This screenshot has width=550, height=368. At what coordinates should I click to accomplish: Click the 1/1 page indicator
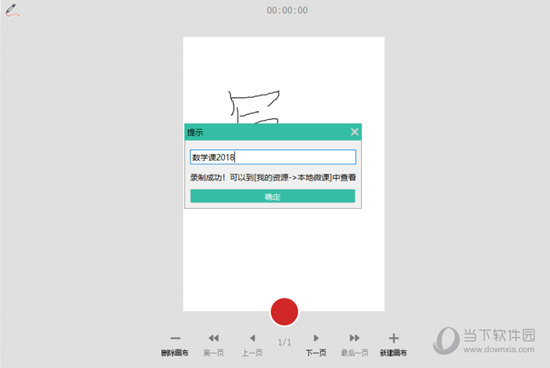point(284,342)
